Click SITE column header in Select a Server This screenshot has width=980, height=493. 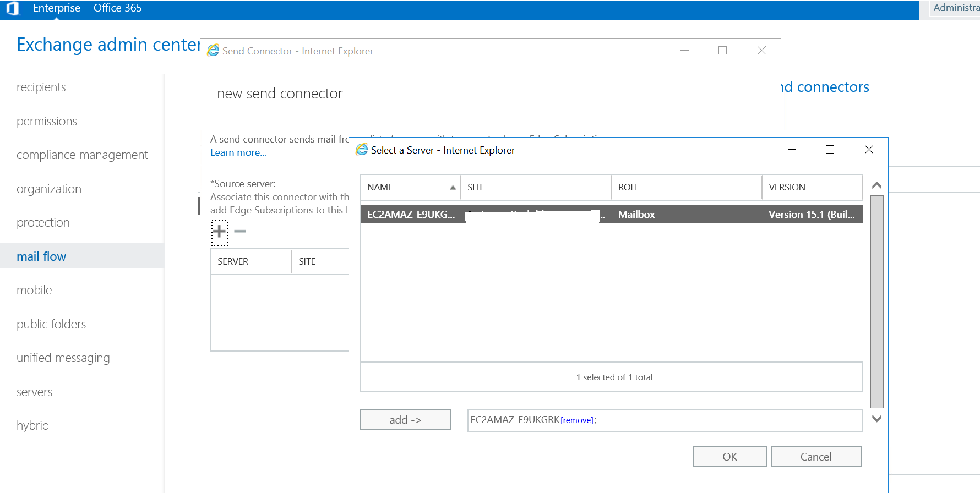click(535, 187)
